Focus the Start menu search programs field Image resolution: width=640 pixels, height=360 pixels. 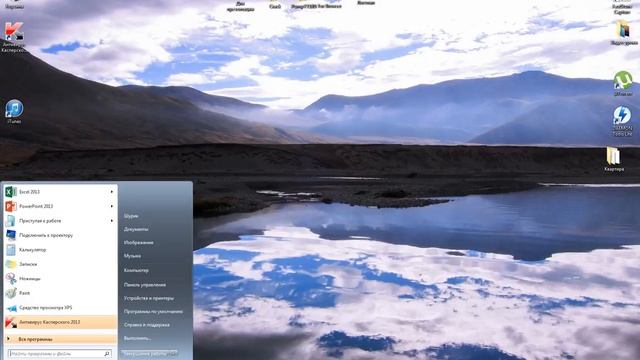click(x=60, y=353)
